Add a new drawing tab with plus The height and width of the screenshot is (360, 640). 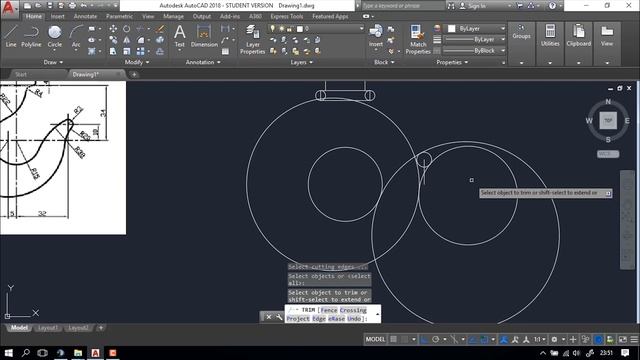[134, 74]
